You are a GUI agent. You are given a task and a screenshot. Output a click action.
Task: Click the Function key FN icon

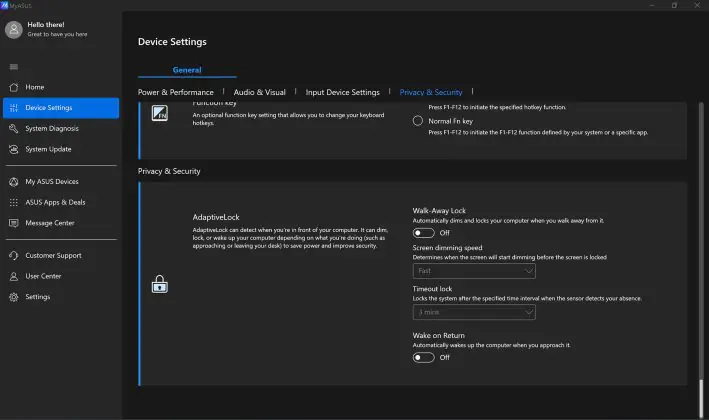[160, 113]
